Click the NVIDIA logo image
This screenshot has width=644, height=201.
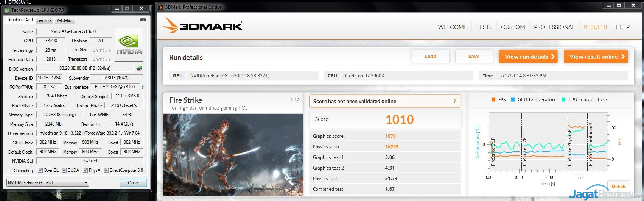[x=129, y=45]
